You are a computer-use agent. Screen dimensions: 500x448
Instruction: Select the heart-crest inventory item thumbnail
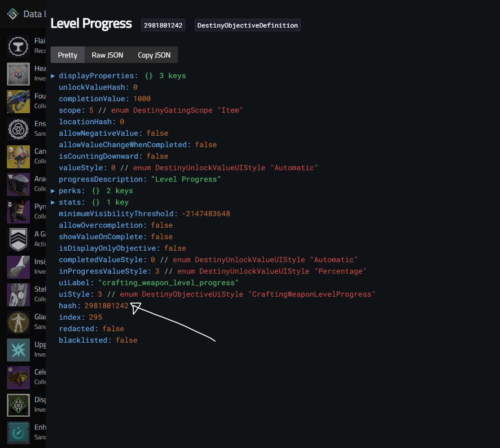tap(18, 74)
